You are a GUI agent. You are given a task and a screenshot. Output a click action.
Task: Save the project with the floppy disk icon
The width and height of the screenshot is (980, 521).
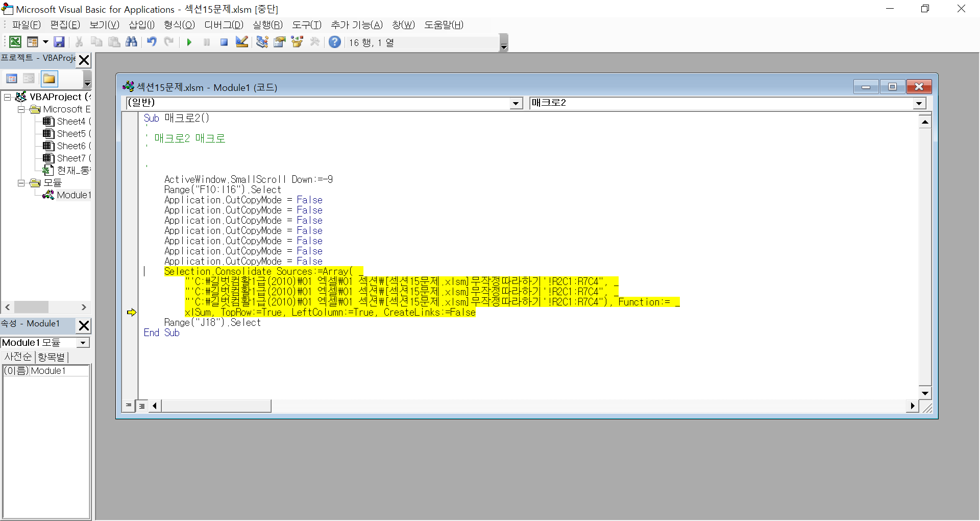(59, 42)
